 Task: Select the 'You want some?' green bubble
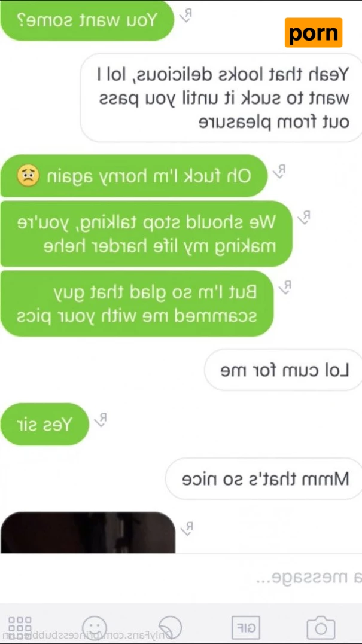pyautogui.click(x=87, y=20)
